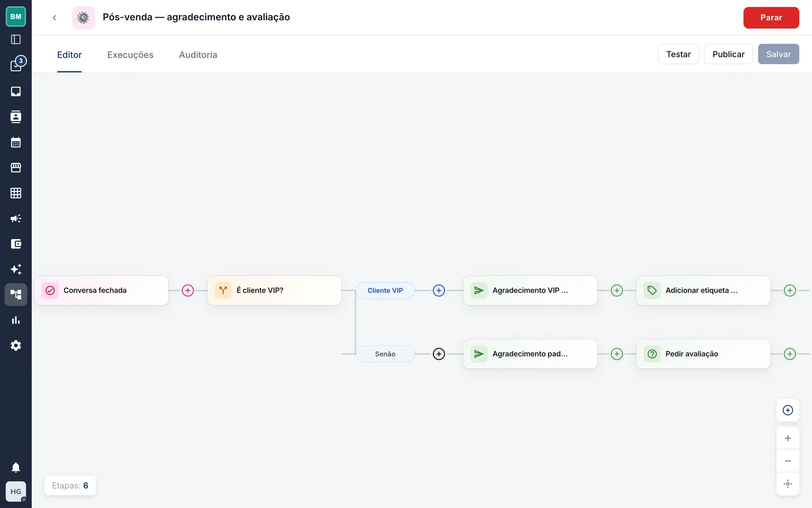Select the Pedir avaliação node
This screenshot has height=508, width=812.
coord(703,354)
